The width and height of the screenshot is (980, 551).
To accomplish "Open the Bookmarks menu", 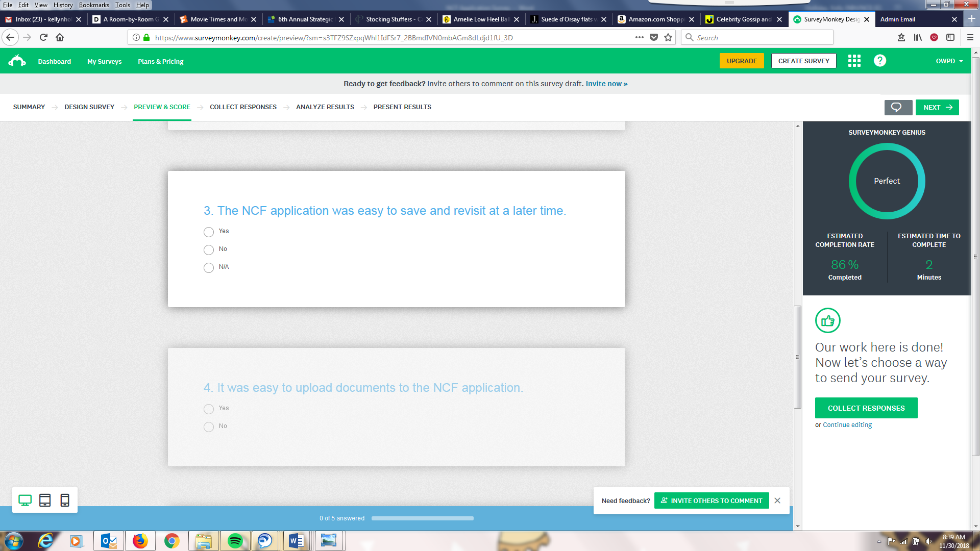I will [94, 5].
